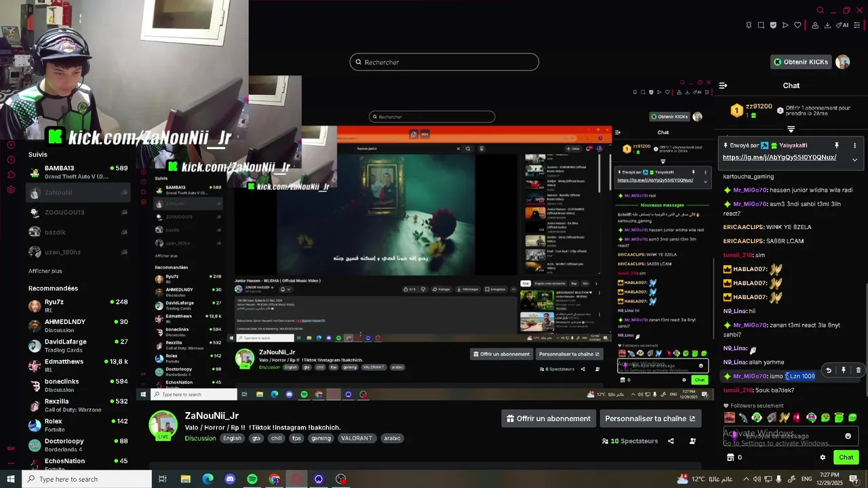
Task: Insert the gold W emote
Action: click(x=784, y=418)
